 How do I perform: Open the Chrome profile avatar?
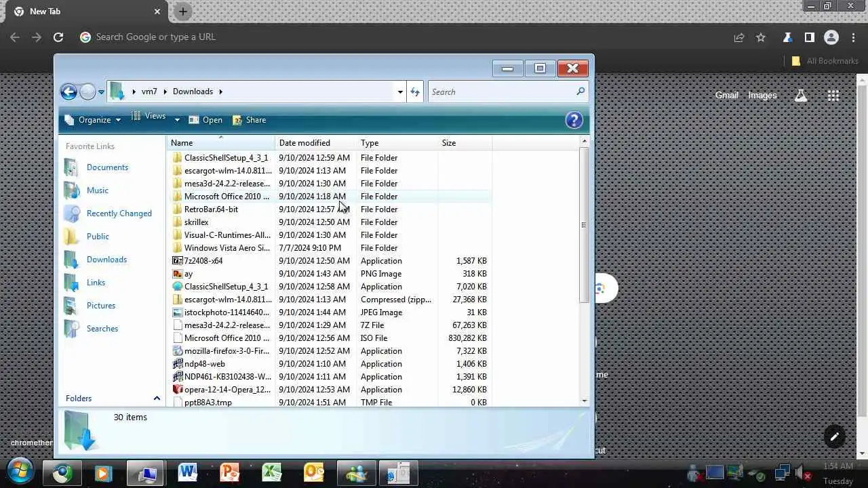831,37
